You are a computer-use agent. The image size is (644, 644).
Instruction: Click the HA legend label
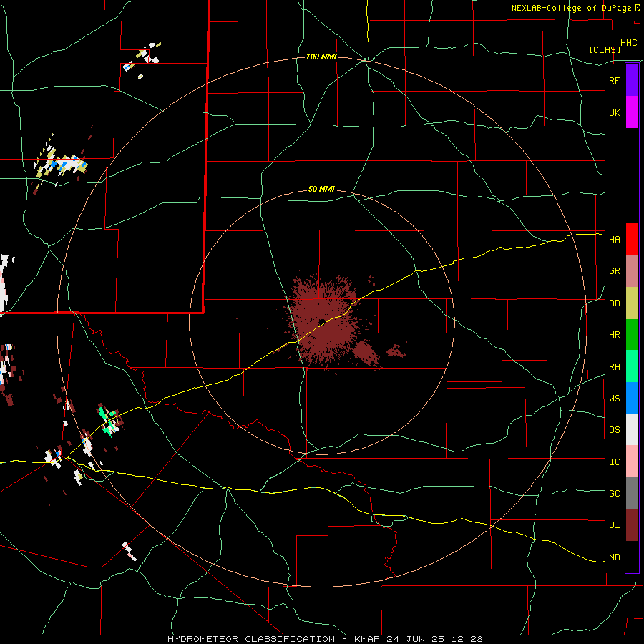coord(615,239)
